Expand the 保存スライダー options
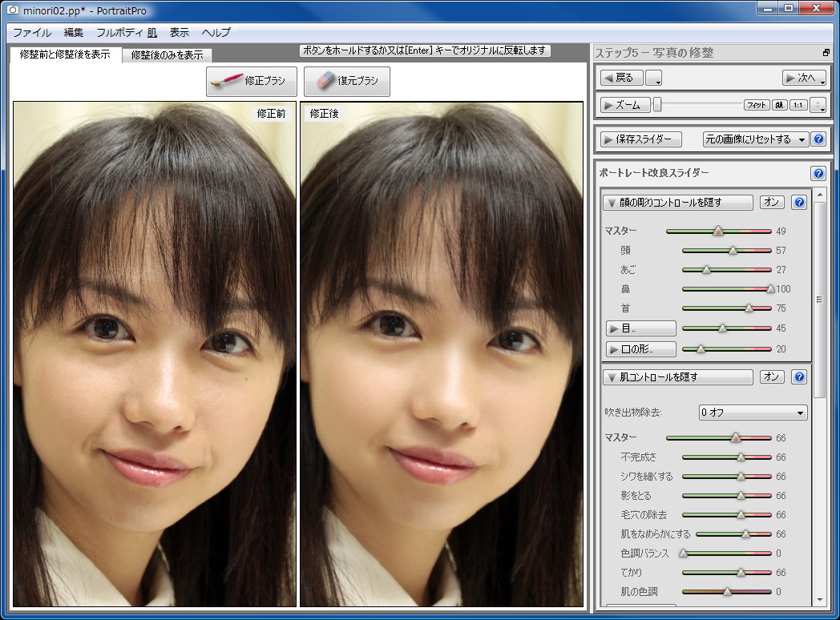840x620 pixels. [640, 139]
